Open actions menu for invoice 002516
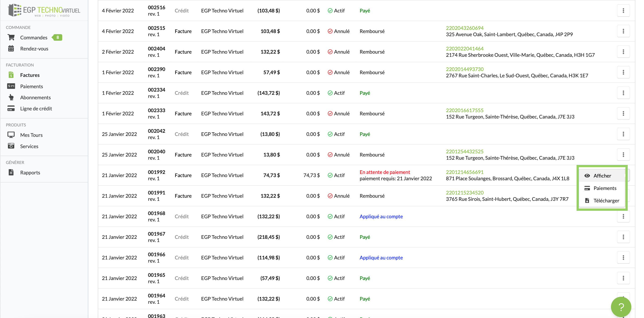644x318 pixels. click(623, 10)
